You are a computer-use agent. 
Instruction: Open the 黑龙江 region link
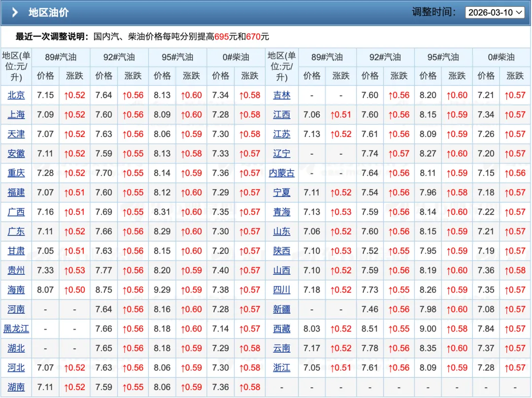[x=16, y=329]
